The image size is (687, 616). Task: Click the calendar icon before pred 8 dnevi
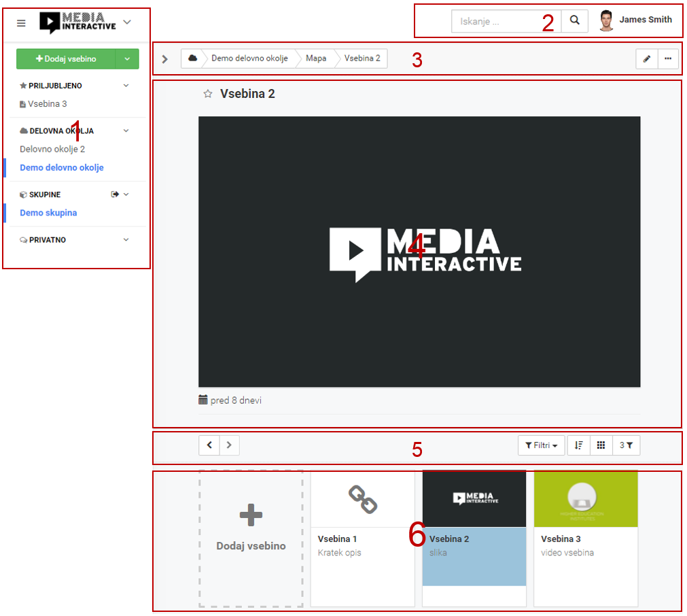203,400
